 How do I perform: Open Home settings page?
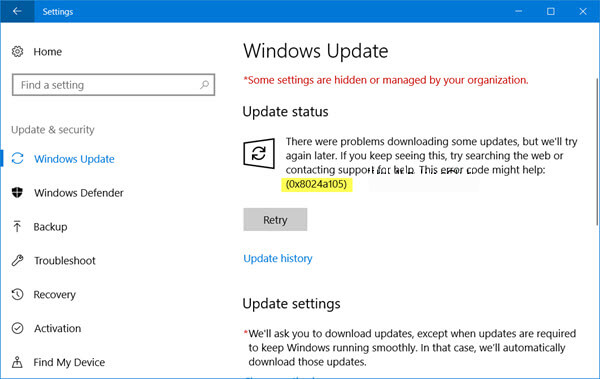(x=47, y=52)
